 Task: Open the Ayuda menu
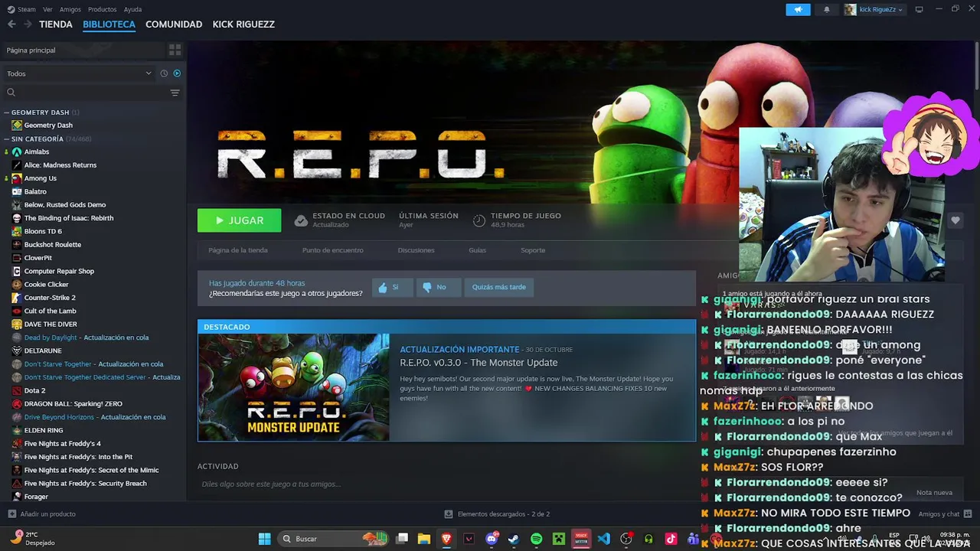click(x=132, y=9)
